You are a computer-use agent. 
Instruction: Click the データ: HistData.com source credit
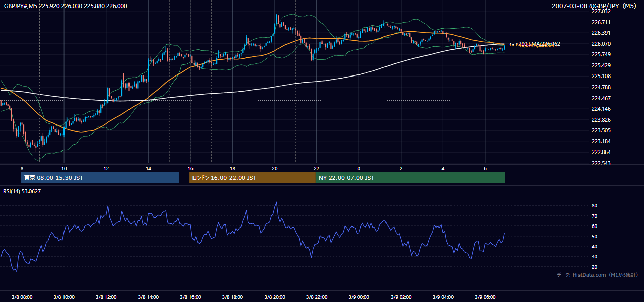598,275
